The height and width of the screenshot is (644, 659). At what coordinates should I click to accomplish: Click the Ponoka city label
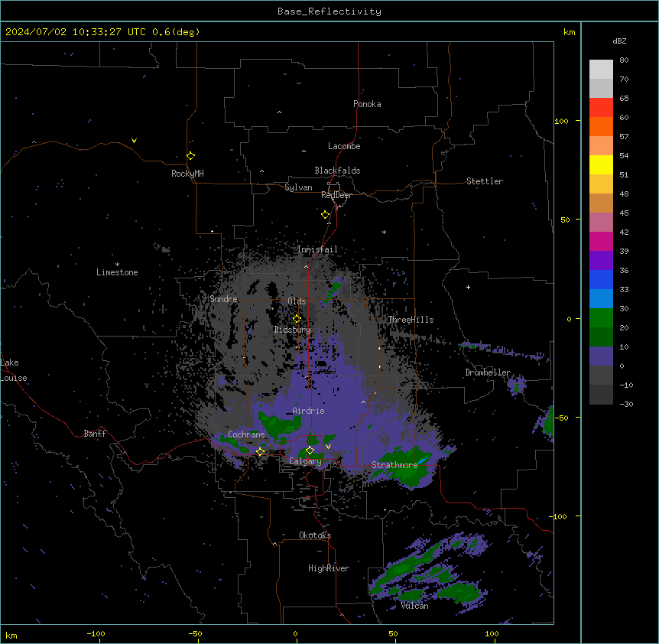click(x=367, y=104)
